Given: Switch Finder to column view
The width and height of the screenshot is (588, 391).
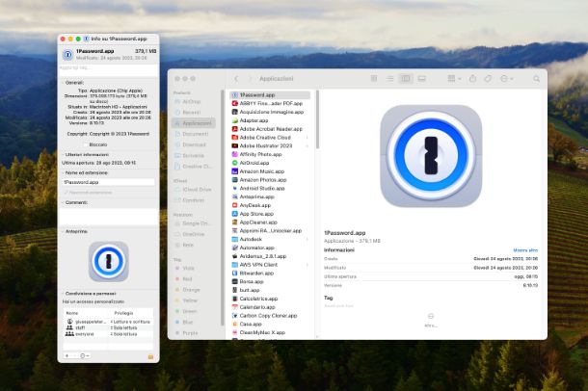Looking at the screenshot, I should pos(406,78).
